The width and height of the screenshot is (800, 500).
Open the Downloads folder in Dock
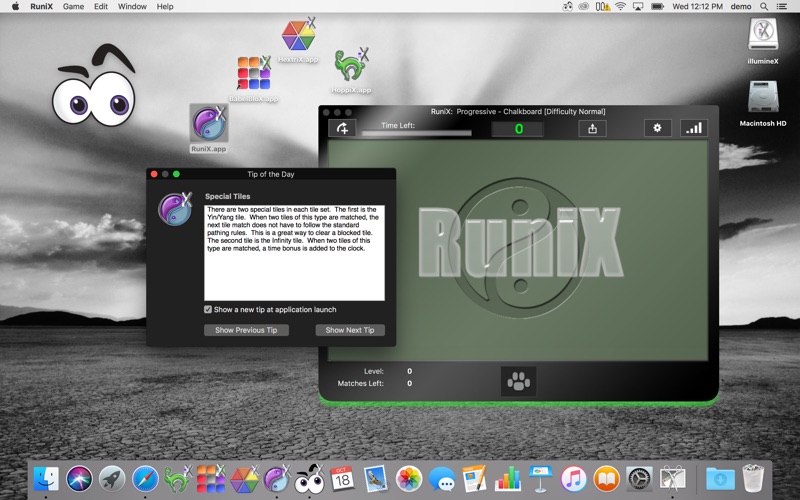(x=720, y=479)
